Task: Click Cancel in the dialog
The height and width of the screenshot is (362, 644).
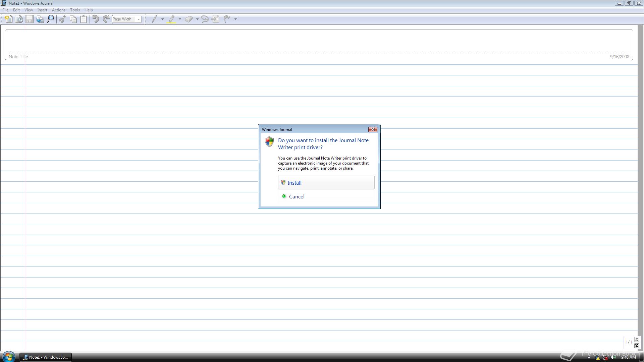Action: 326,196
